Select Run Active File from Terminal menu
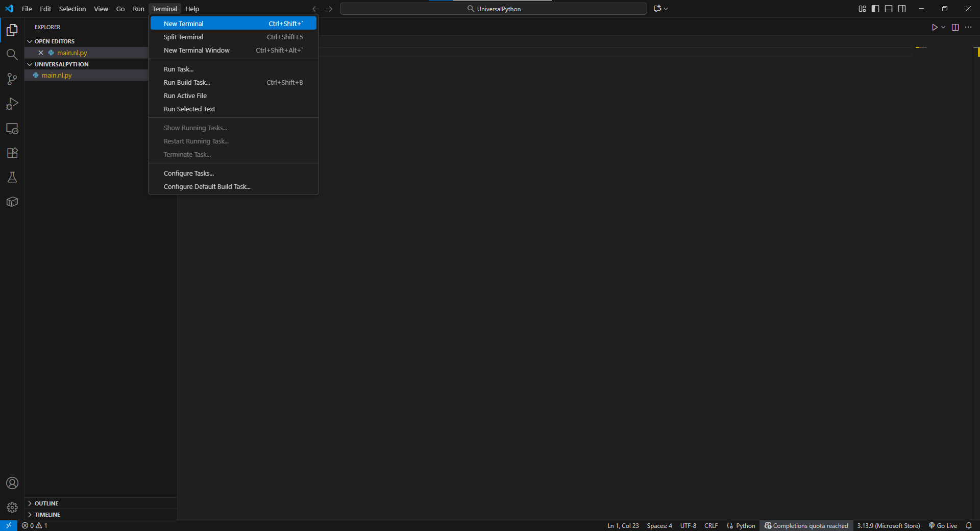This screenshot has width=980, height=531. coord(185,95)
